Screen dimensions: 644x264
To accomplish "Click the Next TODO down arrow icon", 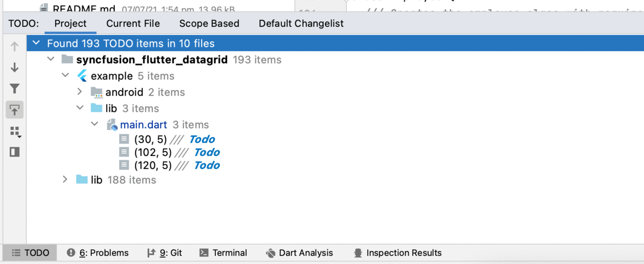I will pos(14,68).
